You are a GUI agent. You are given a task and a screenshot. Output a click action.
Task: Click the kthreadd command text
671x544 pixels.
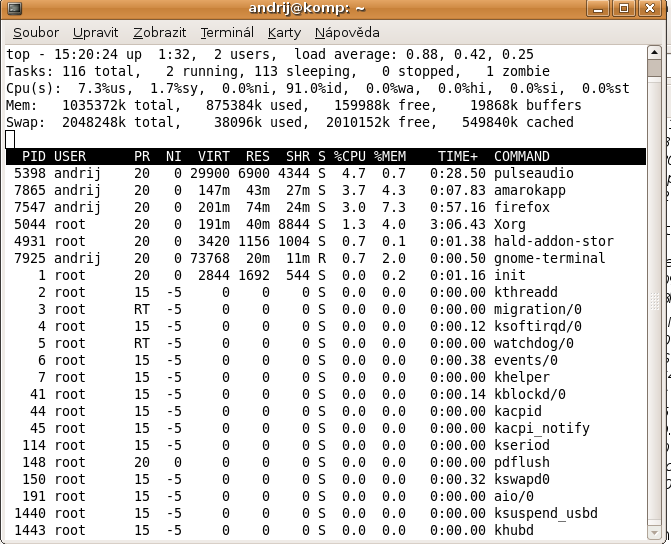click(526, 292)
